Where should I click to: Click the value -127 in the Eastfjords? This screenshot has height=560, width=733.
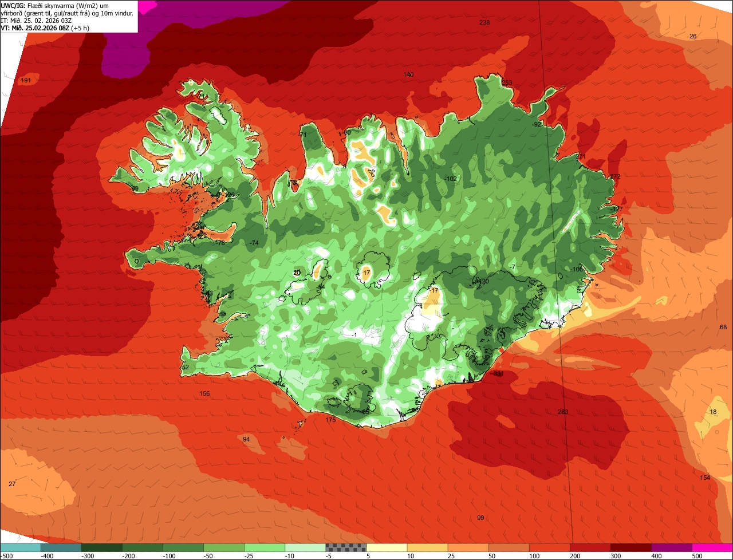pyautogui.click(x=617, y=210)
